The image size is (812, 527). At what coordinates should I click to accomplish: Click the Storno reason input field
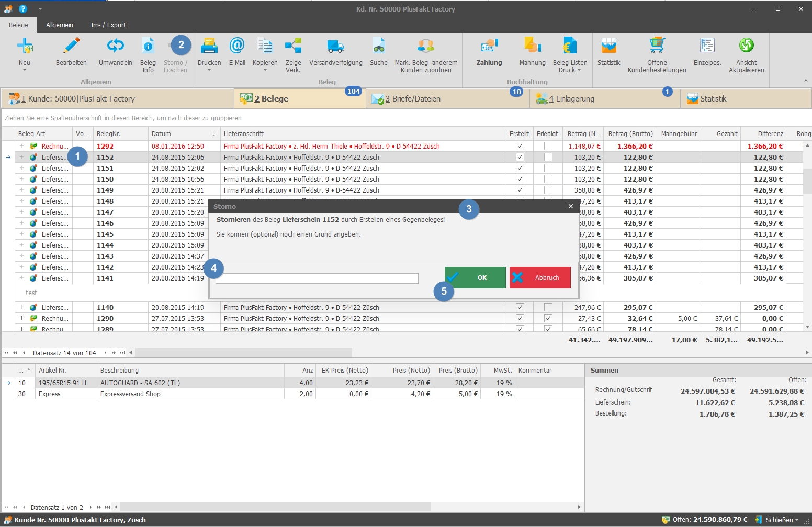[x=317, y=278]
